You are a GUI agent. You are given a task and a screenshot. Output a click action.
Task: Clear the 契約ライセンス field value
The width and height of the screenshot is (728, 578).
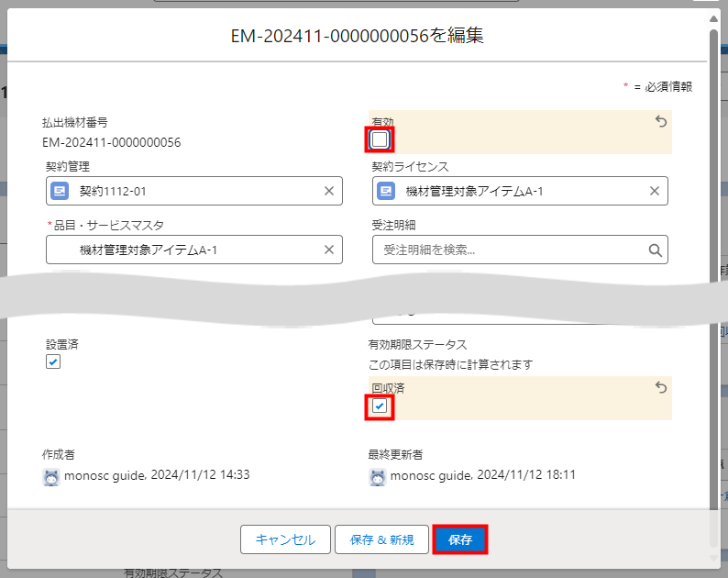pyautogui.click(x=655, y=191)
